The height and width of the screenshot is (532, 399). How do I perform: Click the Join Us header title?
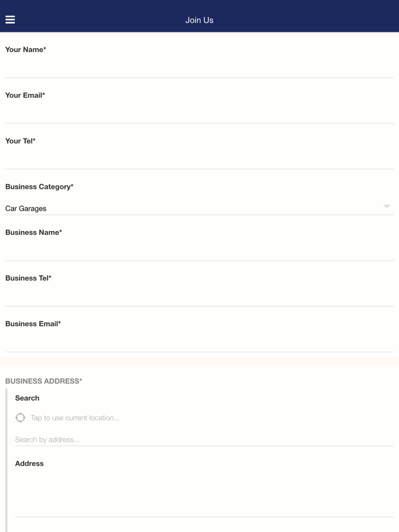199,20
